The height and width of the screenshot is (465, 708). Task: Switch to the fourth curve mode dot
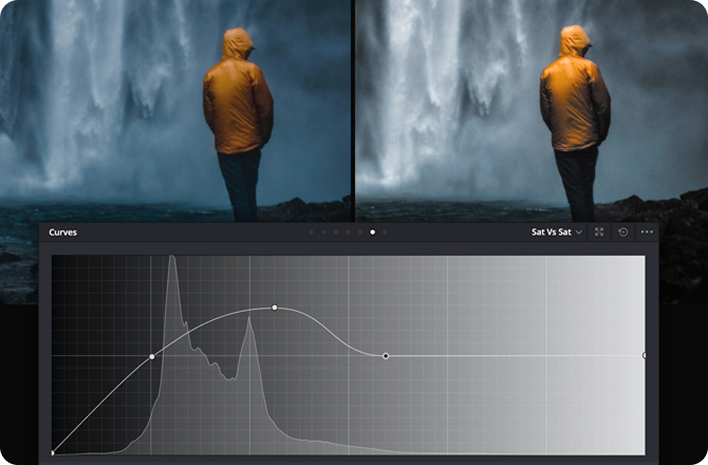click(x=347, y=232)
